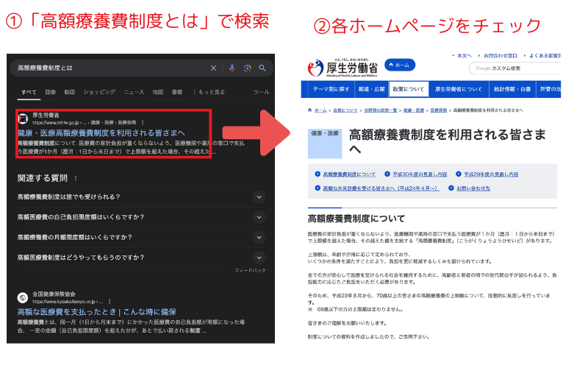The height and width of the screenshot is (368, 588).
Task: Click the 厚生労働省 site logo
Action: coord(343,68)
